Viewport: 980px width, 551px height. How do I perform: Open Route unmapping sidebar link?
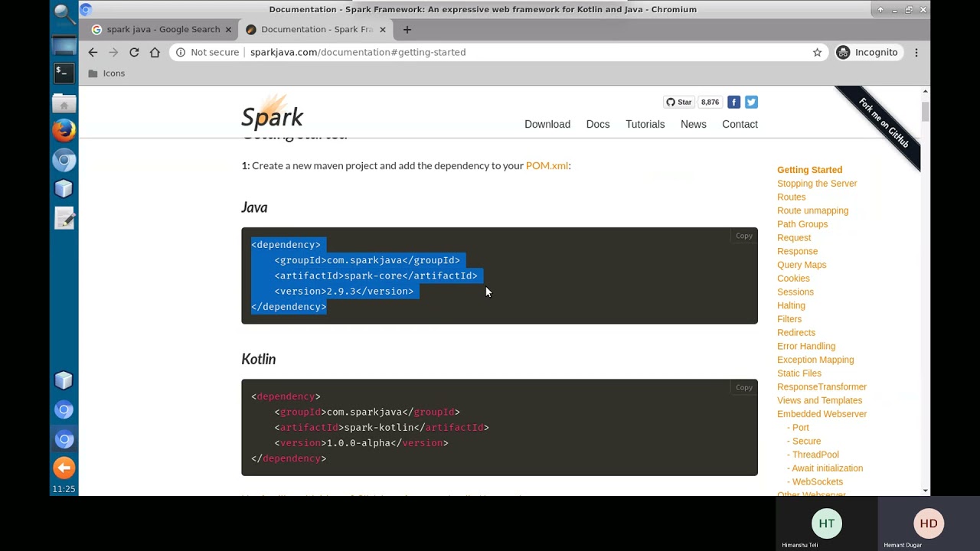[x=812, y=210]
